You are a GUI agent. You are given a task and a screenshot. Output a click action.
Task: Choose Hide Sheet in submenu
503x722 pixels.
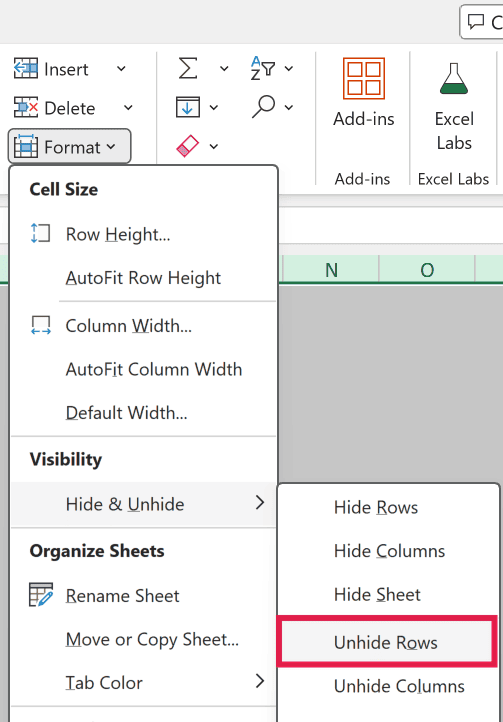[388, 594]
